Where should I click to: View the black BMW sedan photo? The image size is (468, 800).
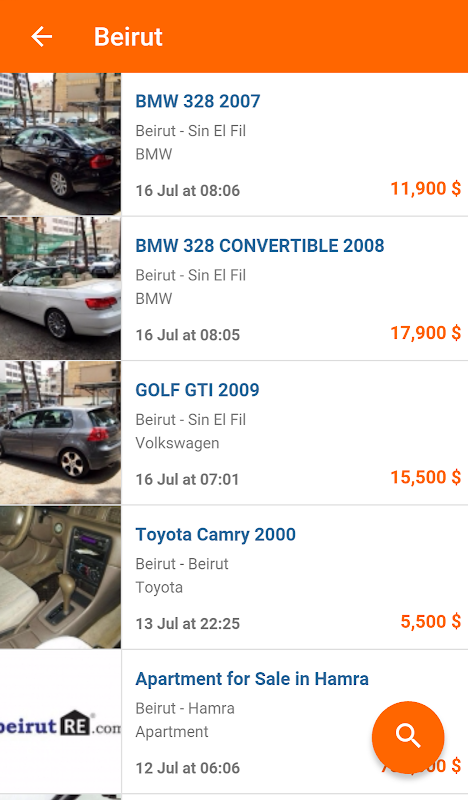click(60, 144)
